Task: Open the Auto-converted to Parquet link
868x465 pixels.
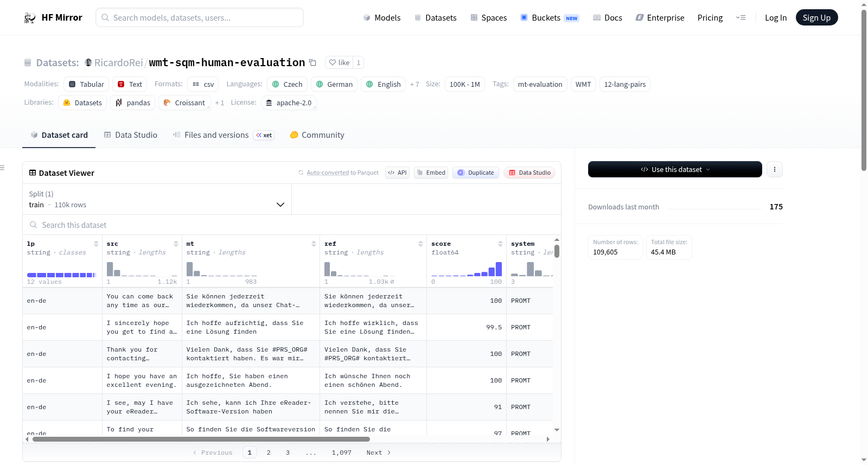Action: tap(328, 173)
